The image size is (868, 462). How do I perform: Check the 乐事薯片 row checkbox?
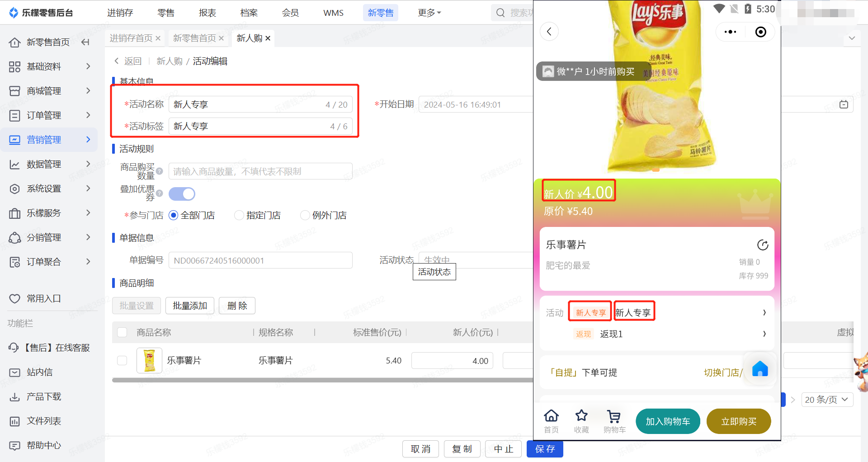coord(122,361)
